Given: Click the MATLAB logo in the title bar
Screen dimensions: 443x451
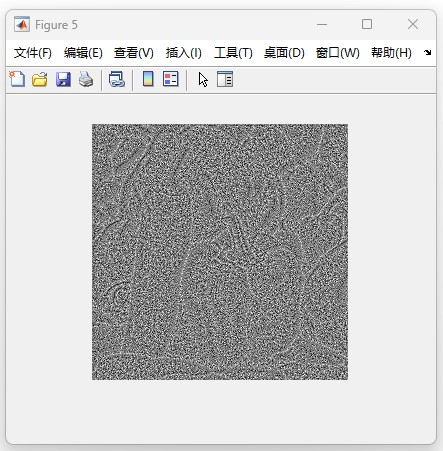Looking at the screenshot, I should pos(22,24).
